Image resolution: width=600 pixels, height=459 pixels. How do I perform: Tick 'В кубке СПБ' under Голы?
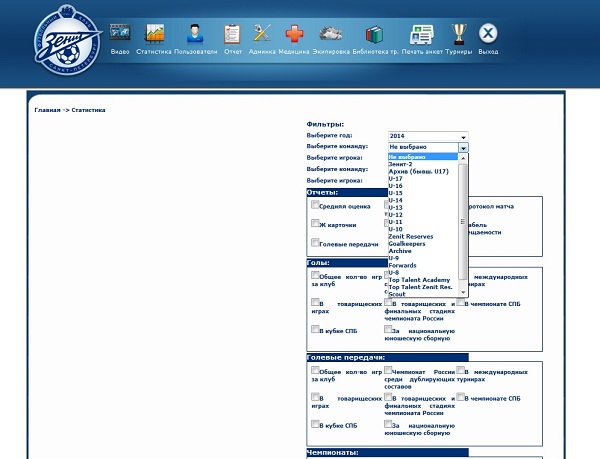pos(315,329)
